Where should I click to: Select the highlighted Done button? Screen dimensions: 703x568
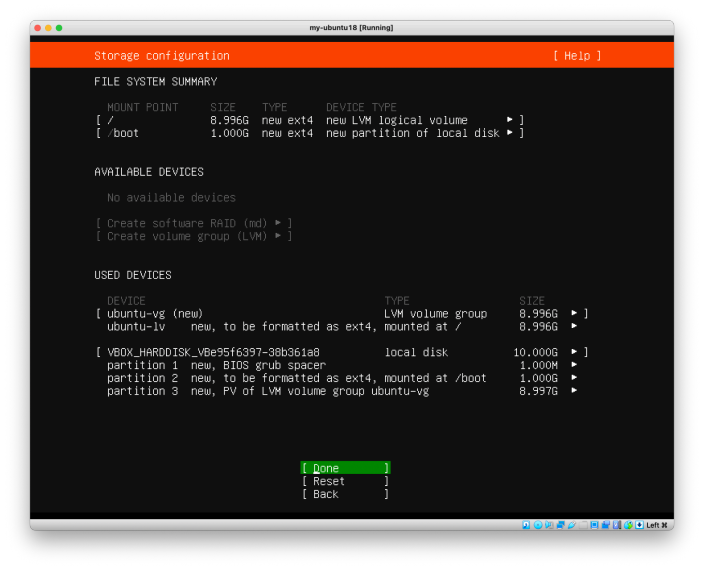(x=345, y=468)
